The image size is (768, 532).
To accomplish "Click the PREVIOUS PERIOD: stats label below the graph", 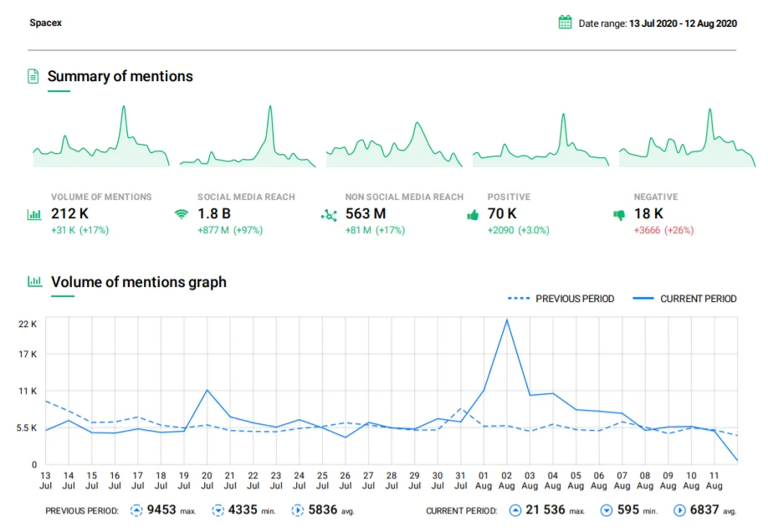I will tap(82, 511).
